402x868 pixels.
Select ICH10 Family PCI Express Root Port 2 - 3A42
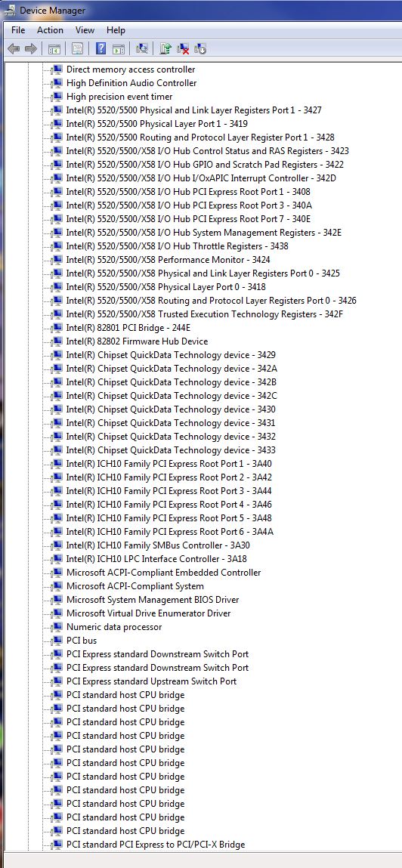click(169, 477)
